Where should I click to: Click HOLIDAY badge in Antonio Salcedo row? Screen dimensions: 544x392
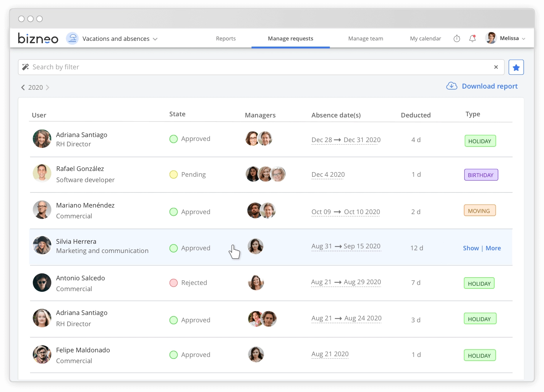point(479,283)
